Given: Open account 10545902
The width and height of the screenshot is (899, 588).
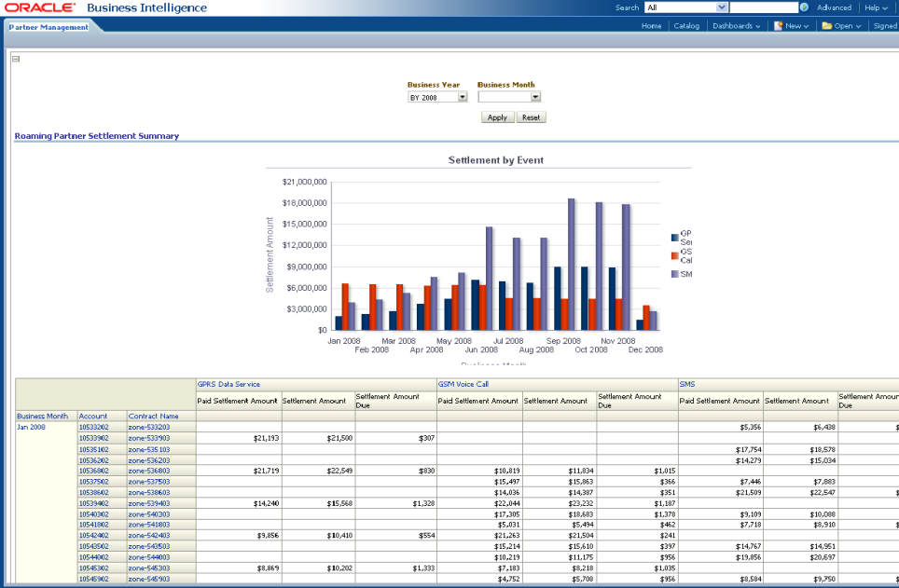Looking at the screenshot, I should pyautogui.click(x=93, y=579).
